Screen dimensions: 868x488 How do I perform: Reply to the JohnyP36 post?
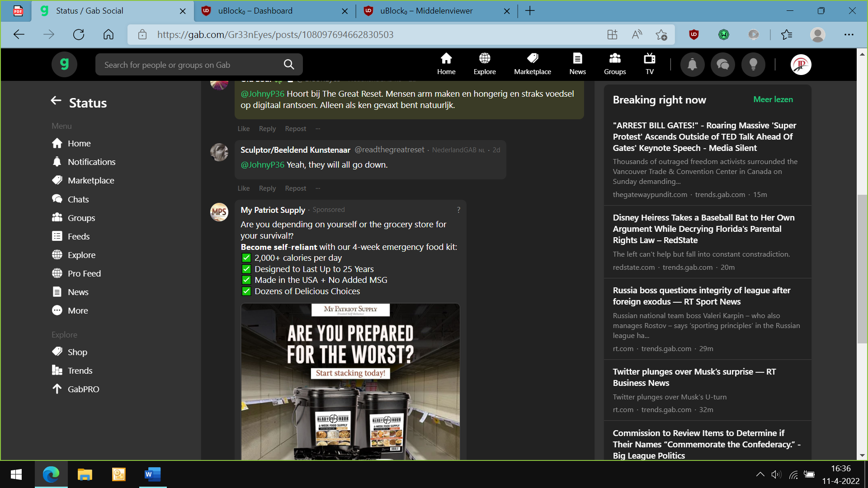[267, 128]
